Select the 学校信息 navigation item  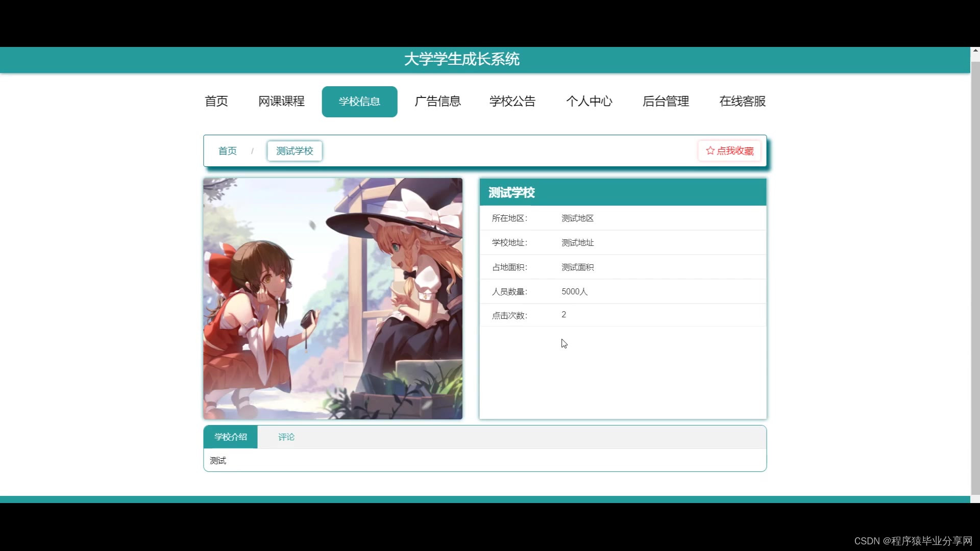click(359, 102)
